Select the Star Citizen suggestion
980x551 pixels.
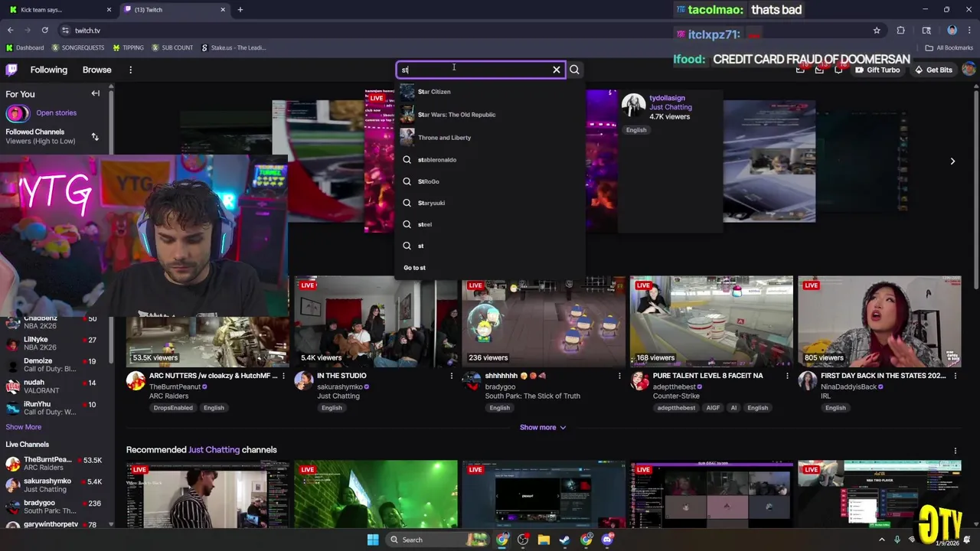490,92
